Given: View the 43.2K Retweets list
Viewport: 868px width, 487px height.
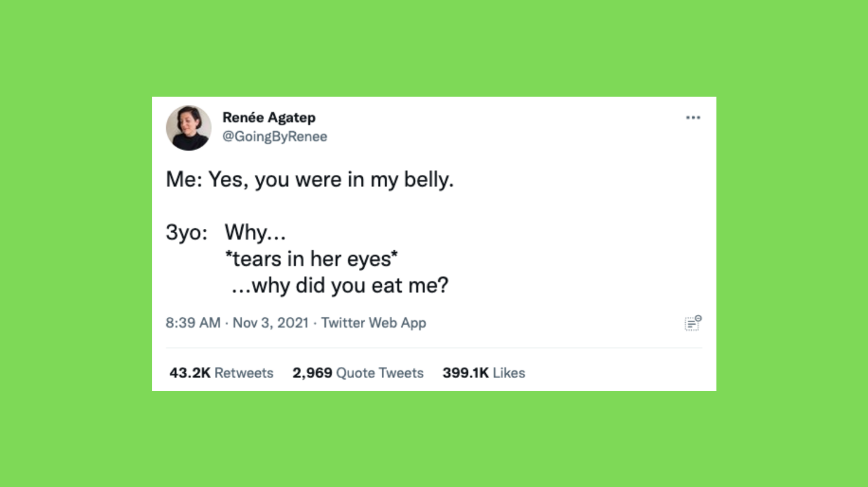Looking at the screenshot, I should pyautogui.click(x=221, y=372).
